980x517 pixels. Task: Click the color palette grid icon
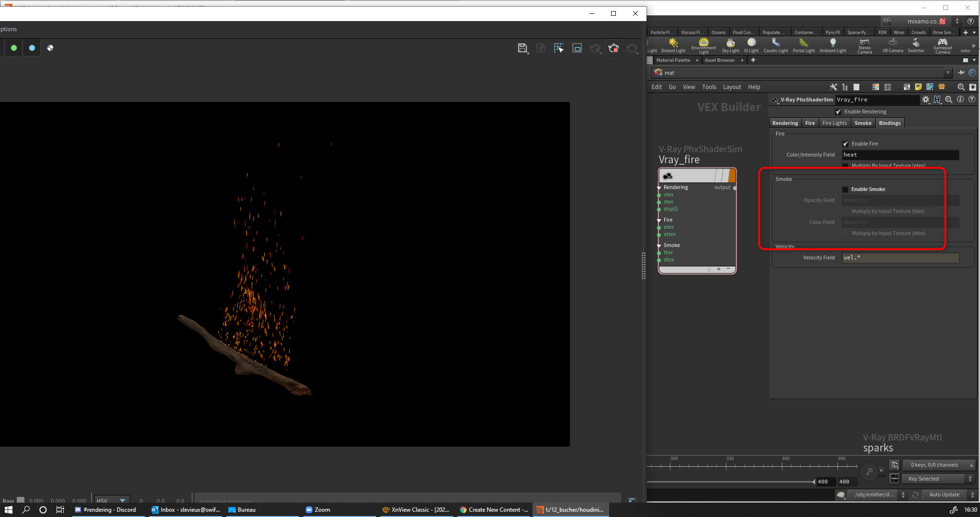(876, 87)
